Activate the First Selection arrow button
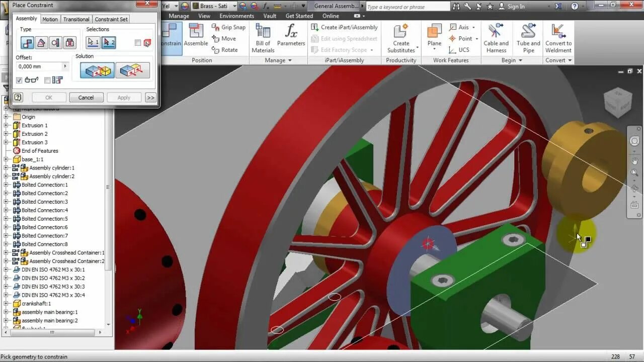 [93, 42]
